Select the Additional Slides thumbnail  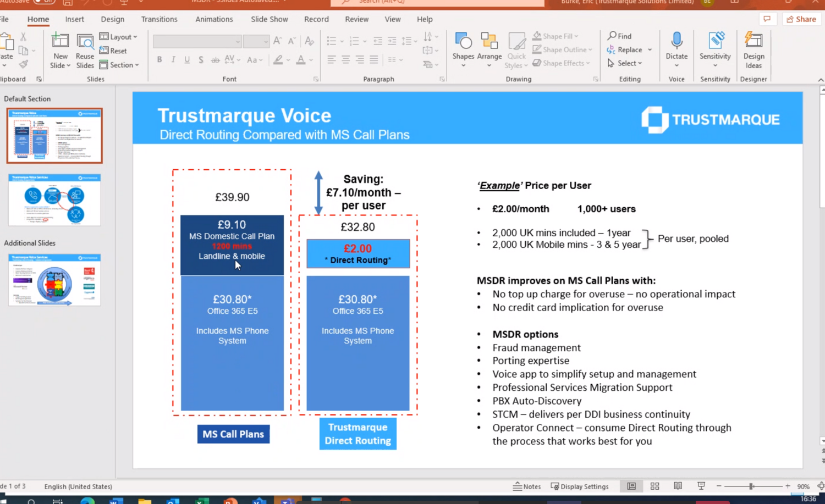coord(54,280)
